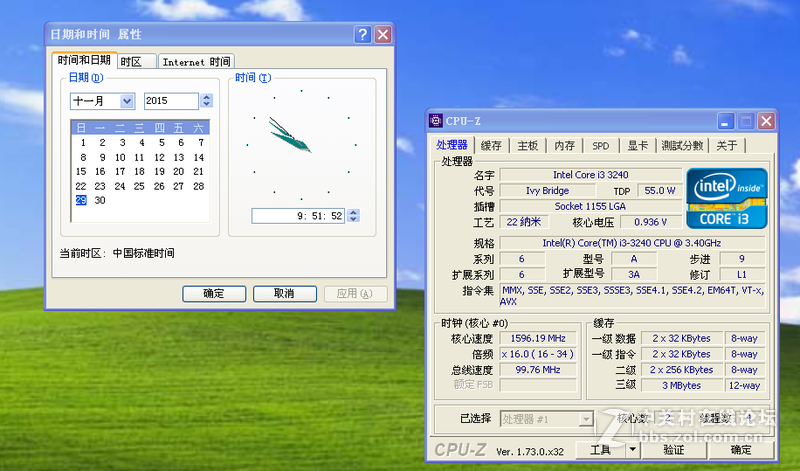Click the Ivy Bridge code name value
The width and height of the screenshot is (800, 471).
pyautogui.click(x=547, y=191)
